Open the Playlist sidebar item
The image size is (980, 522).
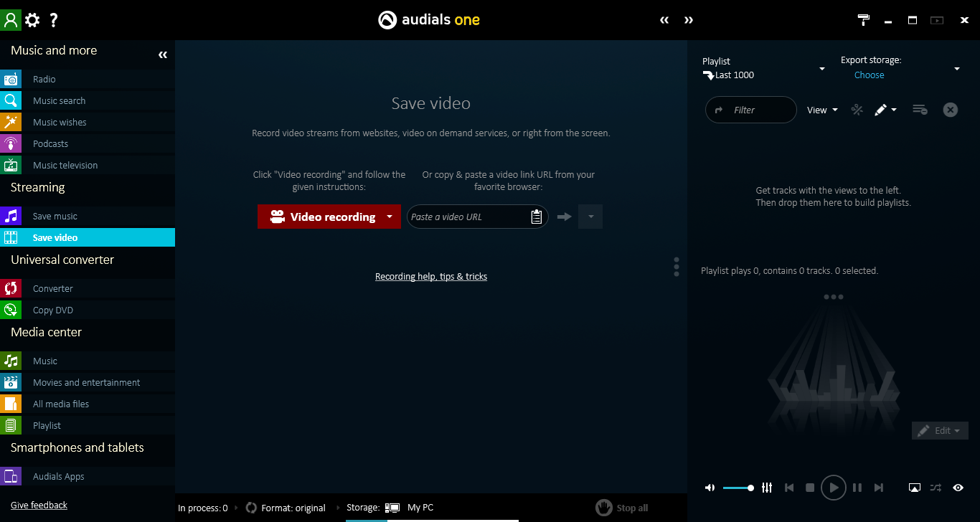click(x=88, y=425)
